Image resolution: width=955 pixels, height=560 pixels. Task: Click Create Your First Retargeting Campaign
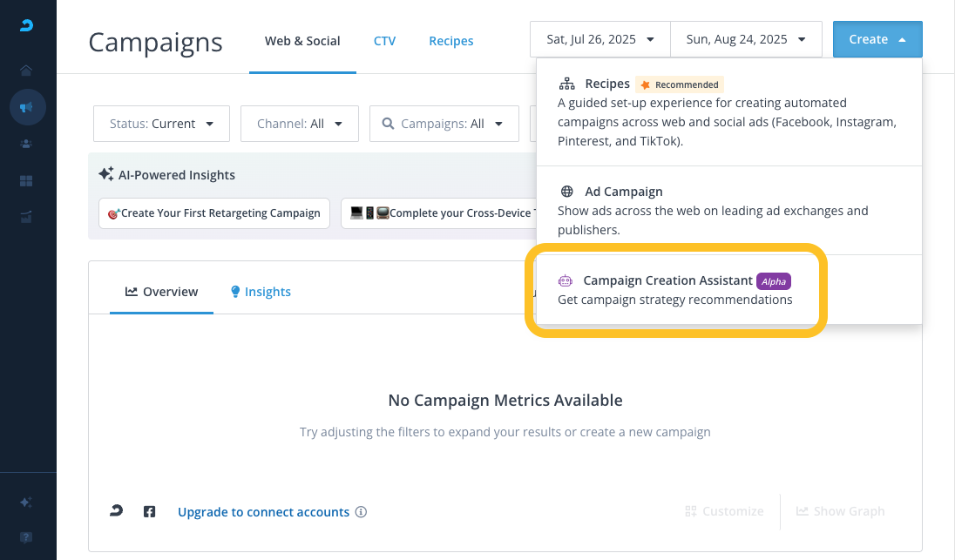click(214, 213)
